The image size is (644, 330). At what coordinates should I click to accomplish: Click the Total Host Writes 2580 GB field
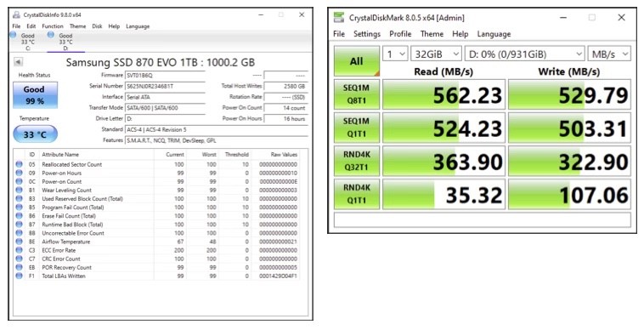(285, 86)
